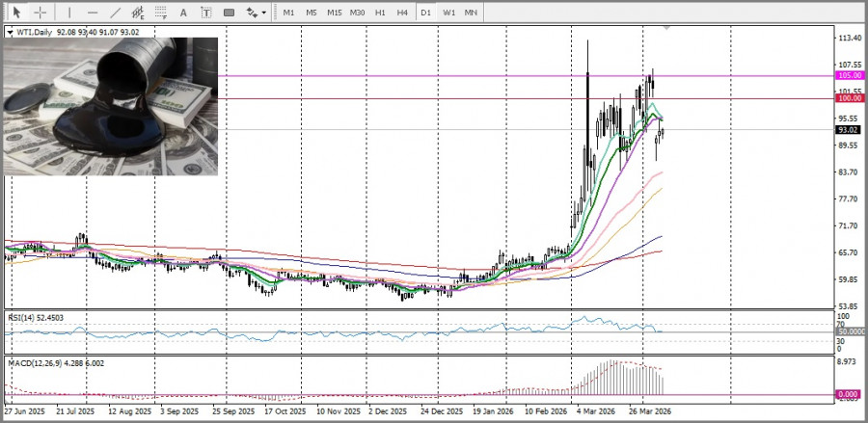Viewport: 868px width, 423px height.
Task: Click the oil barrel image thumbnail
Action: click(111, 106)
